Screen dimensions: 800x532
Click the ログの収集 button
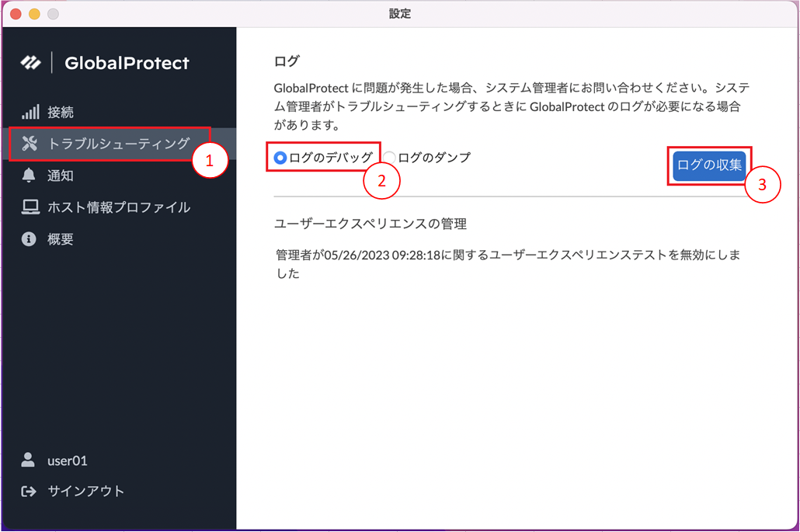coord(709,165)
